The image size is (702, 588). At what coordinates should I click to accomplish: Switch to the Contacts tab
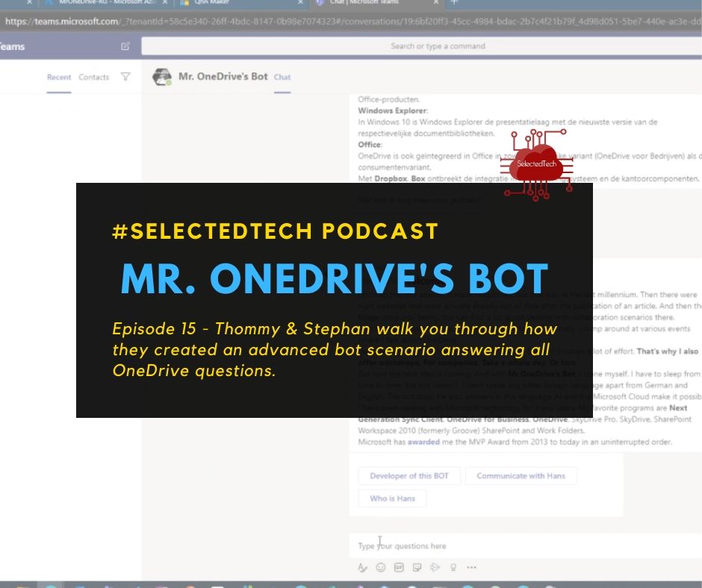point(94,78)
